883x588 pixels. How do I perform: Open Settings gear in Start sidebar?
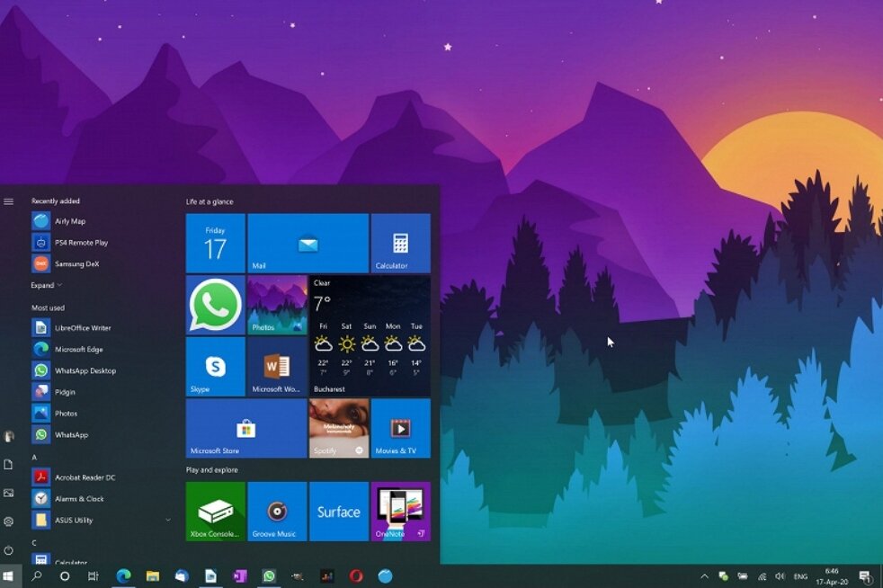[8, 521]
